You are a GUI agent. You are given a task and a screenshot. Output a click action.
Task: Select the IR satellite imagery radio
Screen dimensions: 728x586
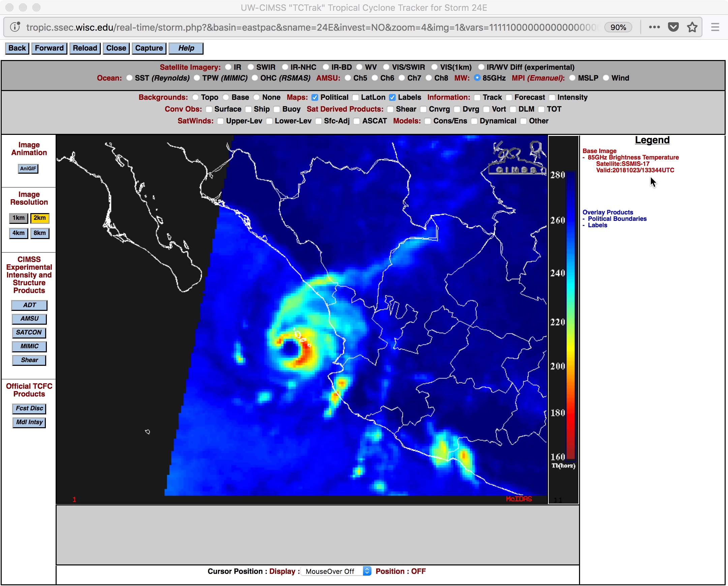(x=228, y=67)
